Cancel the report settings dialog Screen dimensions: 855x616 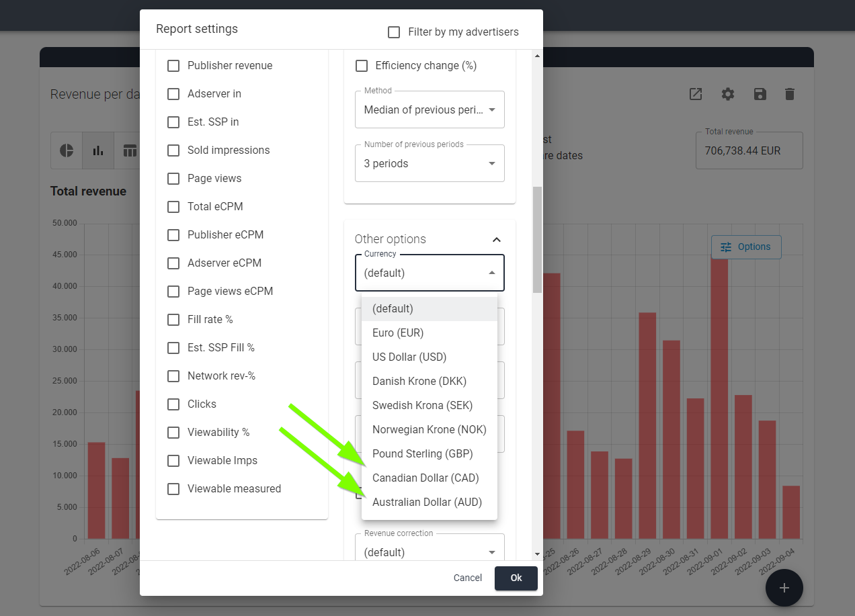click(468, 578)
